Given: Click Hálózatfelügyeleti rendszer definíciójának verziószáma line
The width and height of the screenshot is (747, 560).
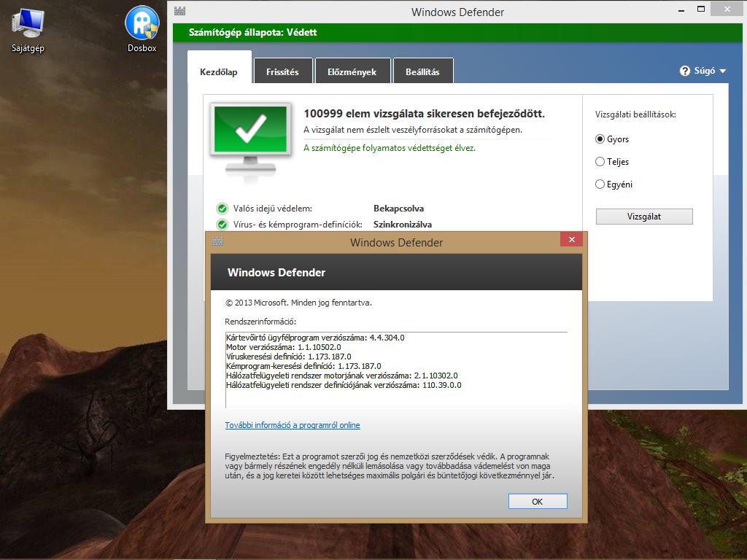Looking at the screenshot, I should tap(344, 385).
